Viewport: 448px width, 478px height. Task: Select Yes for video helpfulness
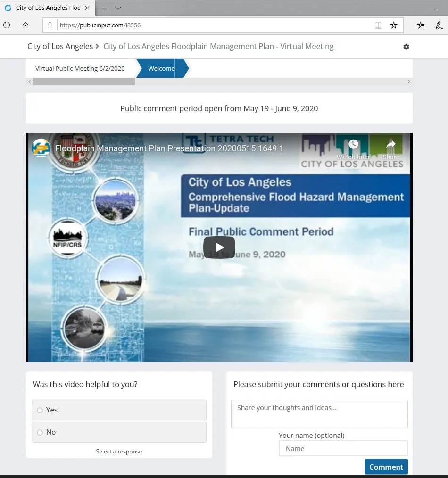point(119,410)
